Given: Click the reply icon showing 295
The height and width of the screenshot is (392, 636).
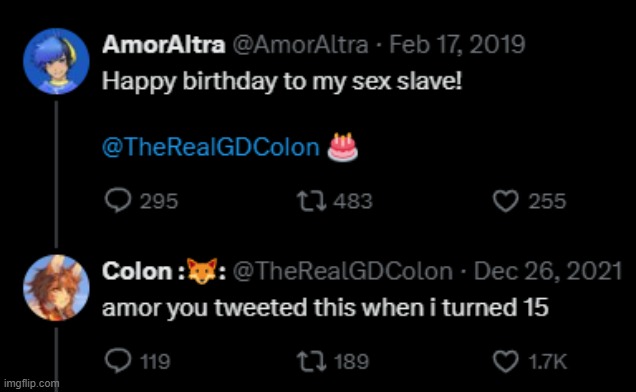Looking at the screenshot, I should [x=118, y=201].
